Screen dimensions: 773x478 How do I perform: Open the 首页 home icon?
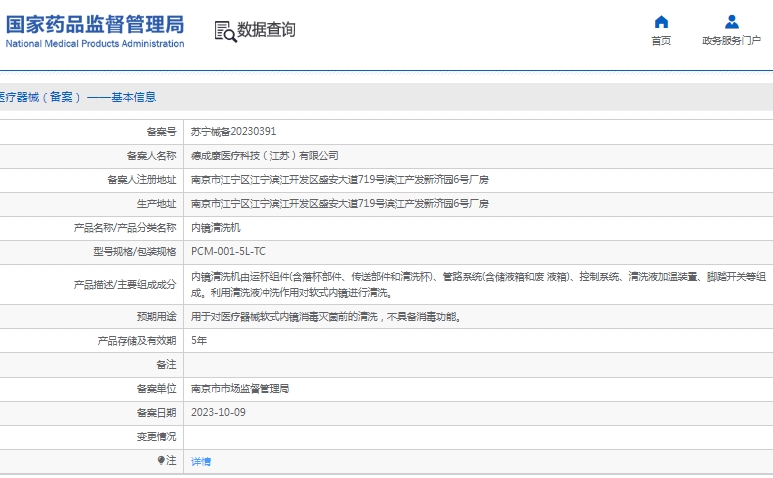(661, 22)
